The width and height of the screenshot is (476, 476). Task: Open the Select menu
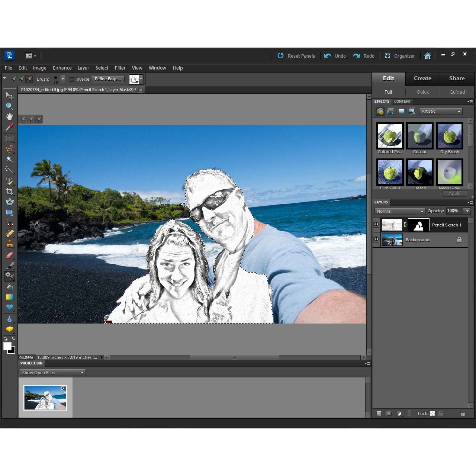click(102, 68)
